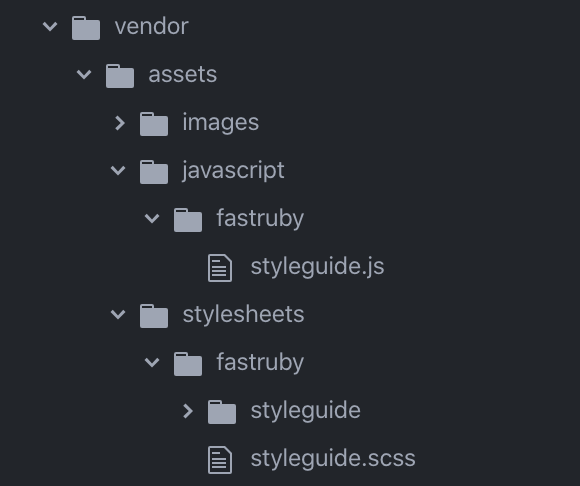The image size is (580, 486).
Task: Collapse the fastruby chevron under stylesheets
Action: (152, 362)
